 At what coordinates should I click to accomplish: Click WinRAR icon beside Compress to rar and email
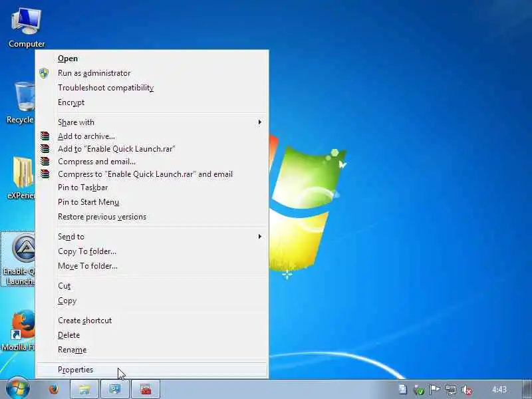coord(45,174)
